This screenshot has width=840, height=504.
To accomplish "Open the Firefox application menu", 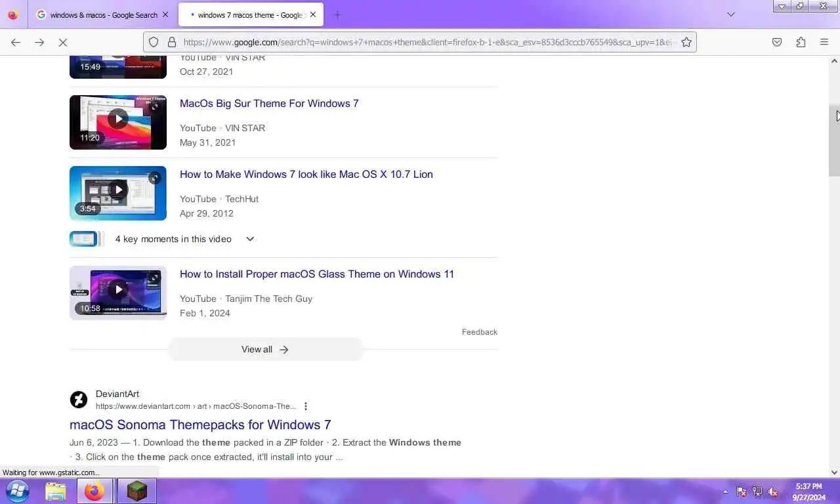I will tap(824, 42).
